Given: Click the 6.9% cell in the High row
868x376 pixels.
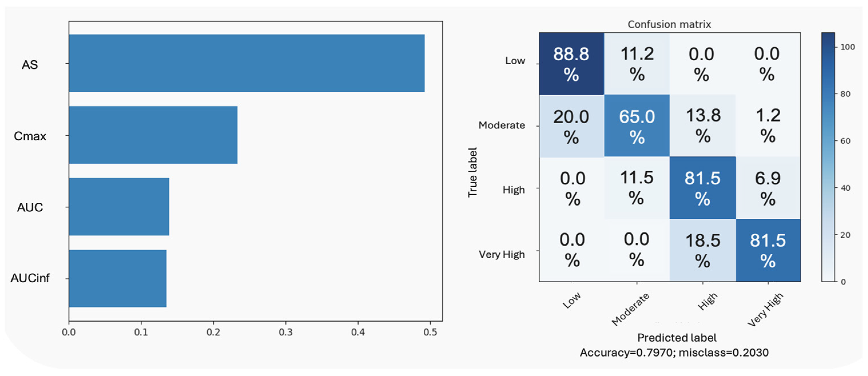Looking at the screenshot, I should [768, 188].
